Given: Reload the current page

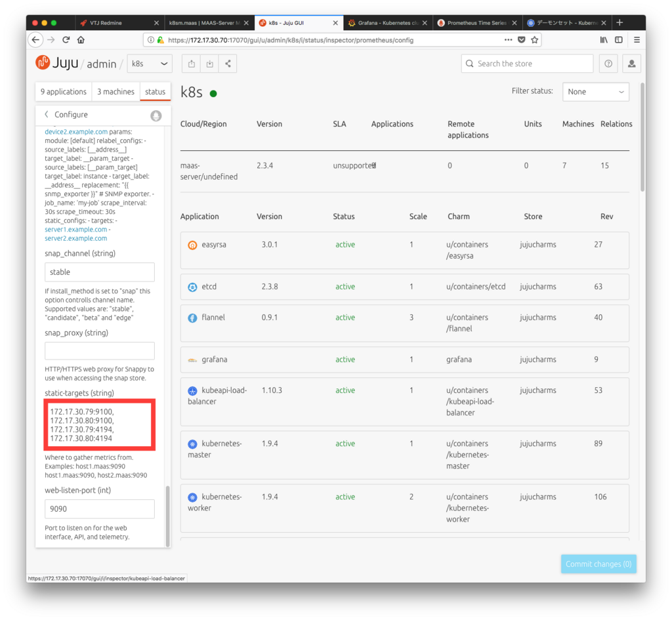Looking at the screenshot, I should pos(66,40).
